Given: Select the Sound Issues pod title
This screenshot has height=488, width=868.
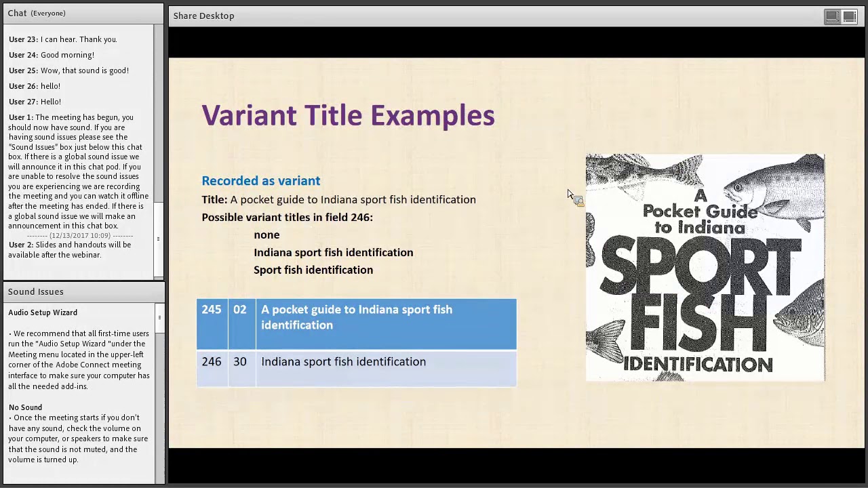Looking at the screenshot, I should coord(36,291).
